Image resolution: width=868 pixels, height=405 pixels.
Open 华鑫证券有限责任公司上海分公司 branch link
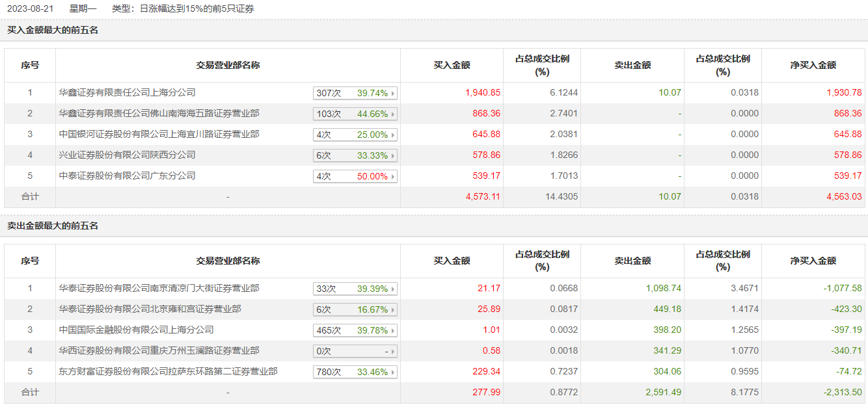[127, 93]
